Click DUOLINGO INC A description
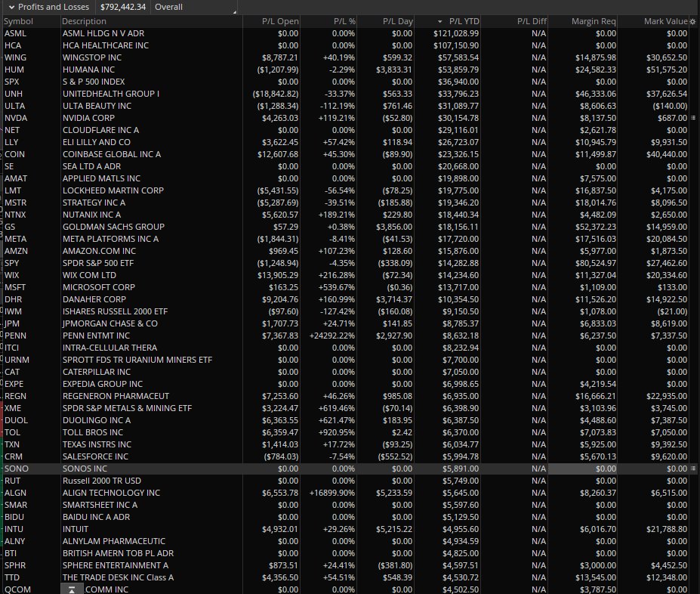The width and height of the screenshot is (700, 594). (x=97, y=420)
